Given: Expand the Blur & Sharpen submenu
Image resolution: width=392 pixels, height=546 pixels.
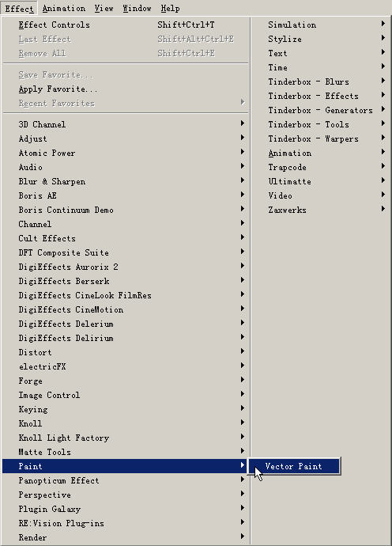Looking at the screenshot, I should coord(125,181).
